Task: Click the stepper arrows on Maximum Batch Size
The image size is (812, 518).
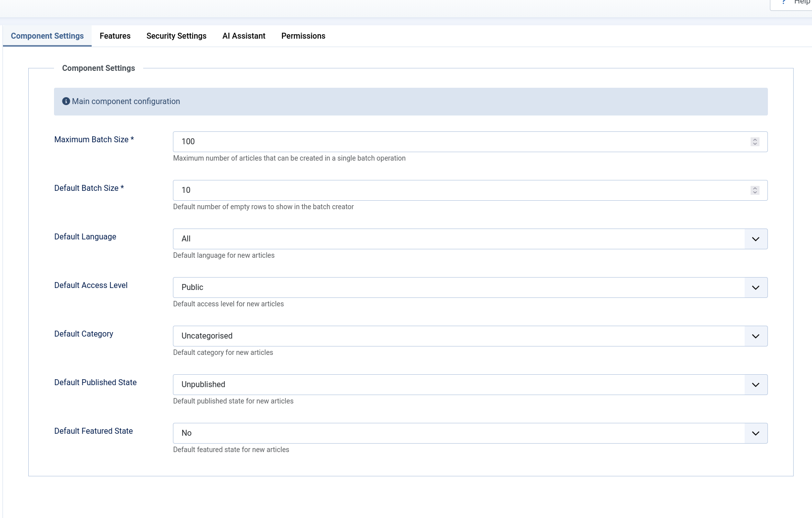Action: click(x=755, y=141)
